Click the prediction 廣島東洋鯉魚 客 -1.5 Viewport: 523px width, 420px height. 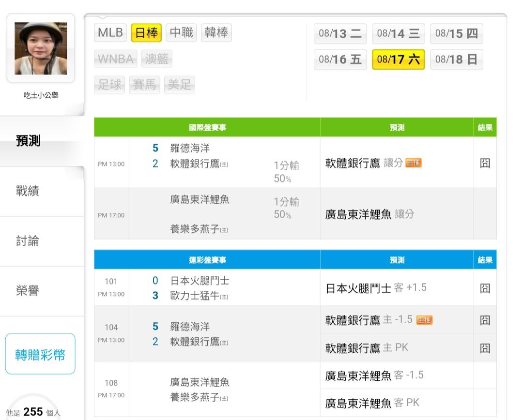tap(374, 375)
